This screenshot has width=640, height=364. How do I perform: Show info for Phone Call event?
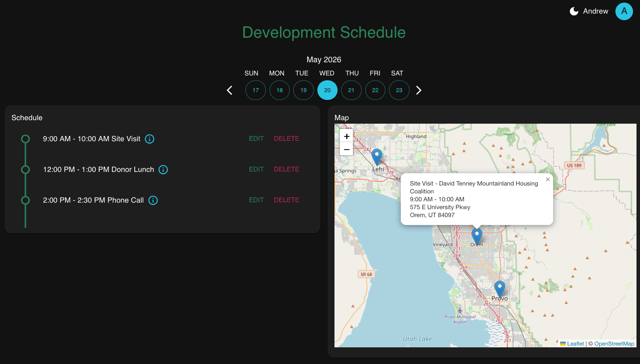click(153, 200)
